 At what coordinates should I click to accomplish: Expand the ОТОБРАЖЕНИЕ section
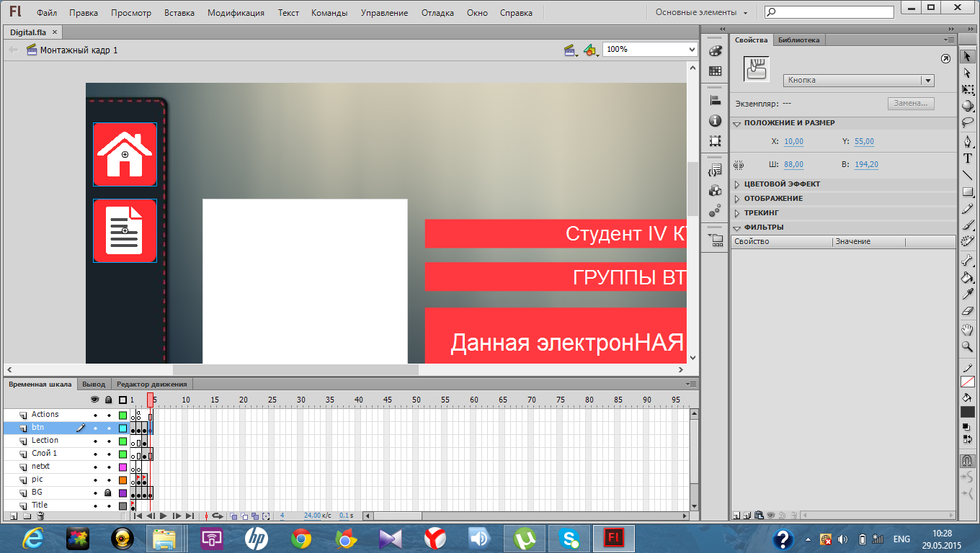click(x=737, y=199)
